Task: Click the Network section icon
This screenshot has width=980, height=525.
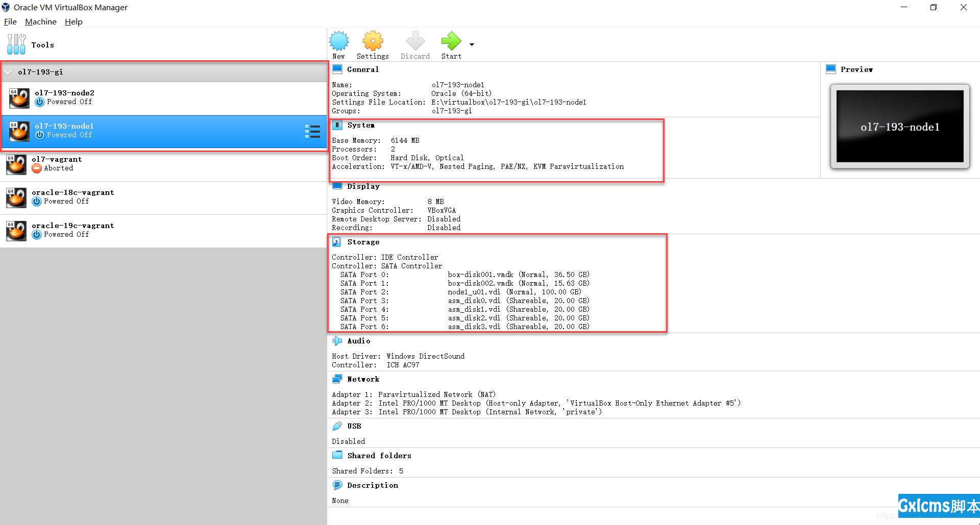Action: pos(337,379)
